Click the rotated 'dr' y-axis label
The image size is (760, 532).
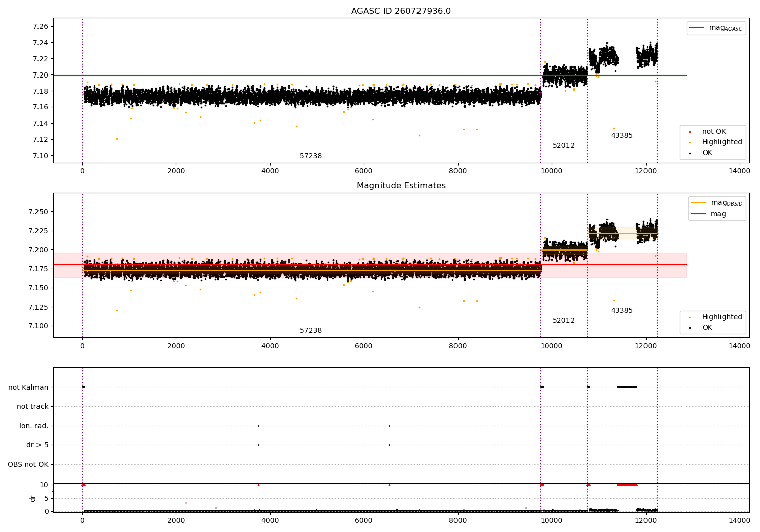pos(33,498)
